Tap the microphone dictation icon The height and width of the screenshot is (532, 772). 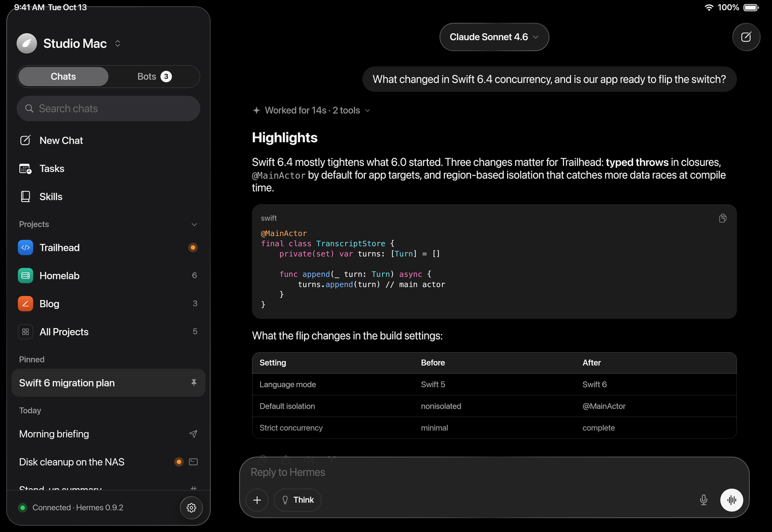coord(703,500)
